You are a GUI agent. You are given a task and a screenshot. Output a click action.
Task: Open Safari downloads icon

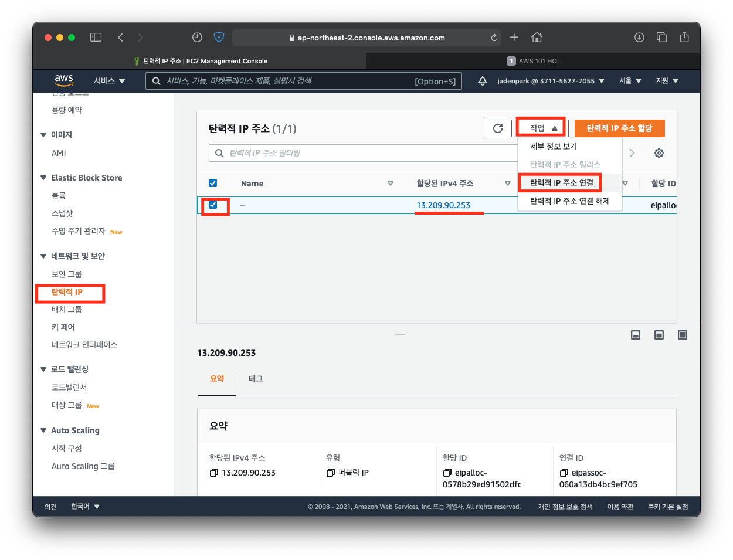(639, 38)
